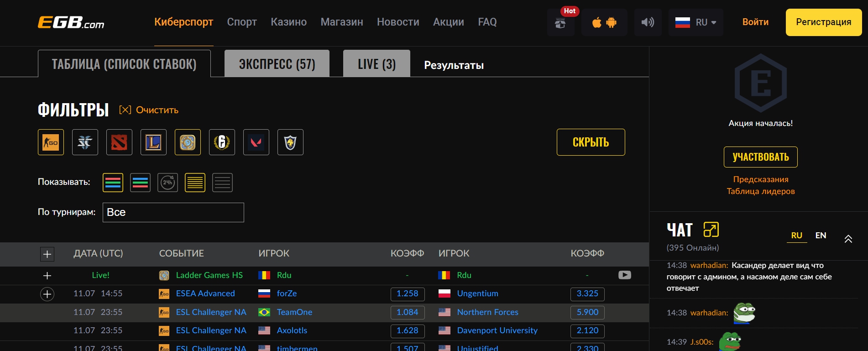Image resolution: width=868 pixels, height=351 pixels.
Task: Click the Valorant game filter icon
Action: click(256, 142)
